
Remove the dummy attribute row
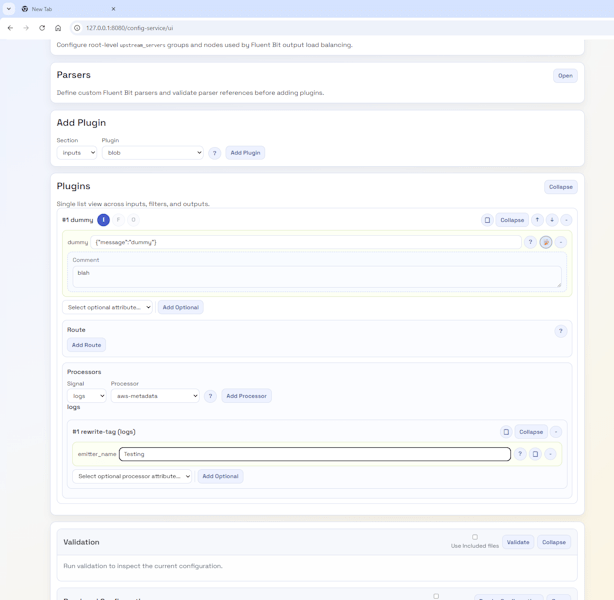point(561,242)
